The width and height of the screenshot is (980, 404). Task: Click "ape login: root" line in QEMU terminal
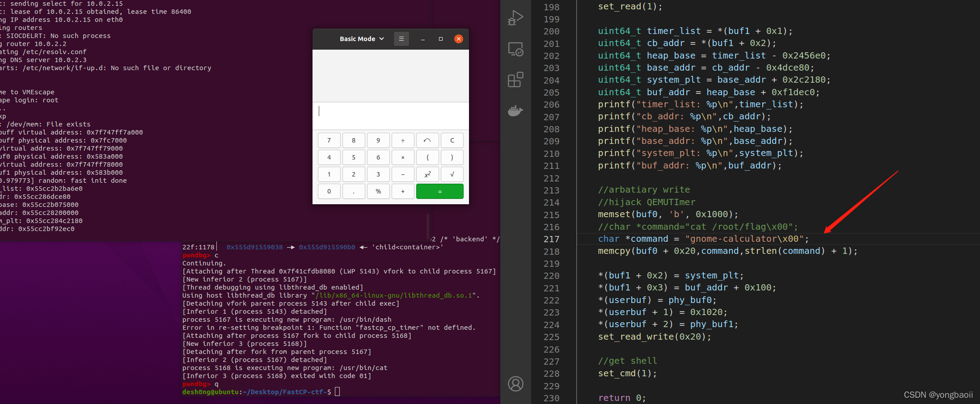tap(29, 100)
